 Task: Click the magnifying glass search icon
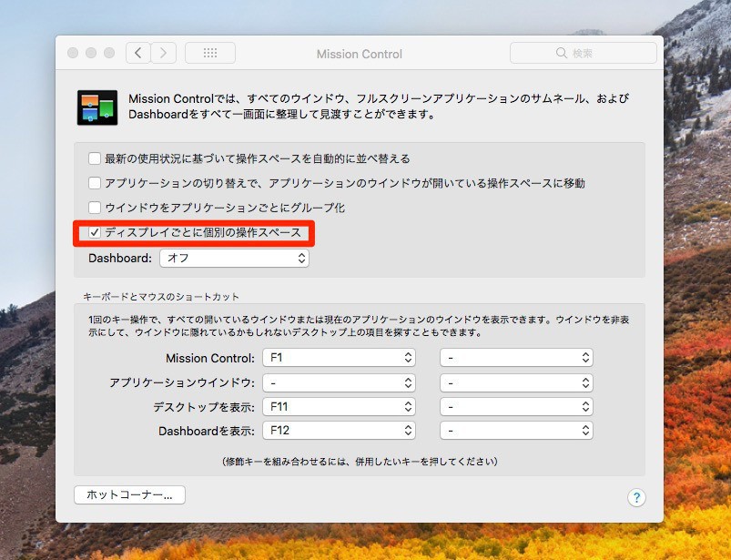click(562, 54)
